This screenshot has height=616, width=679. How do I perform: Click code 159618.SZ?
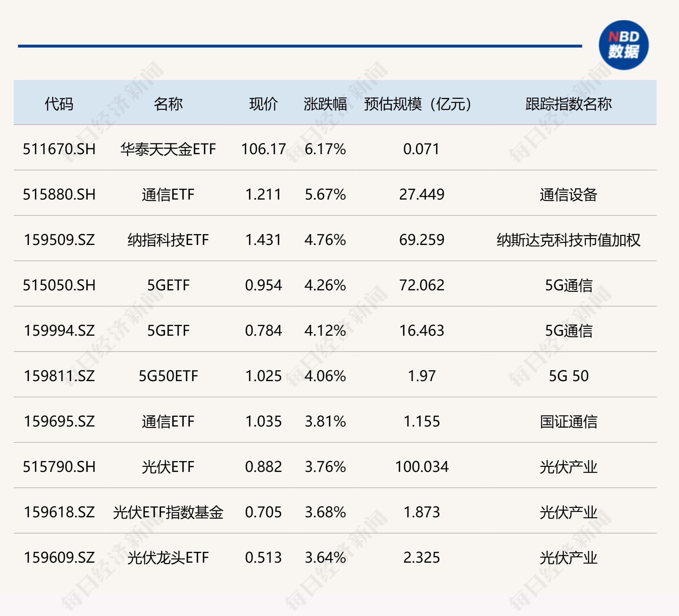(x=59, y=512)
